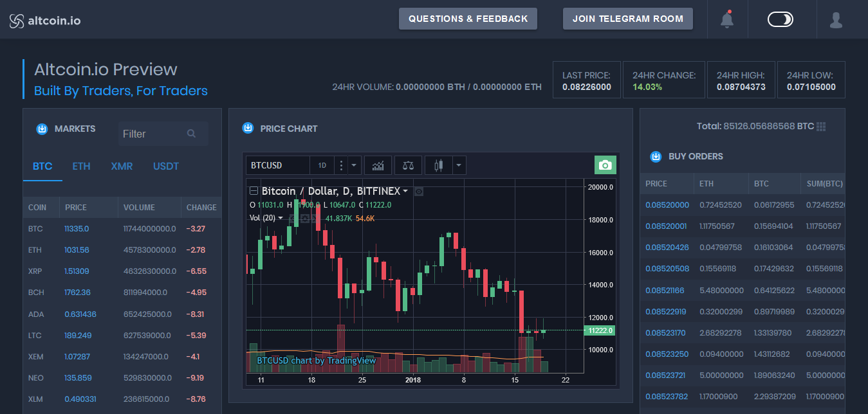Click the grid icon next to Total BTC
The image size is (868, 414).
821,127
